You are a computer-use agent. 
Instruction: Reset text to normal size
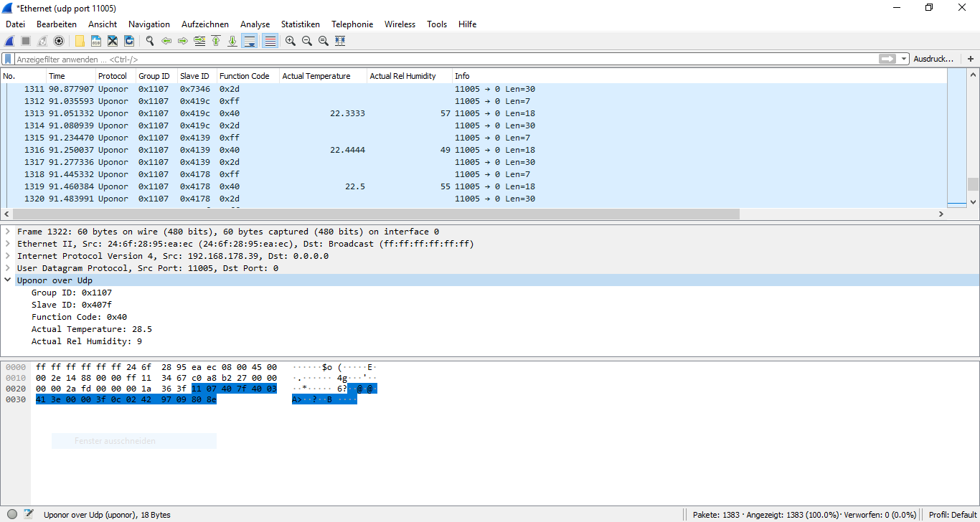(324, 41)
